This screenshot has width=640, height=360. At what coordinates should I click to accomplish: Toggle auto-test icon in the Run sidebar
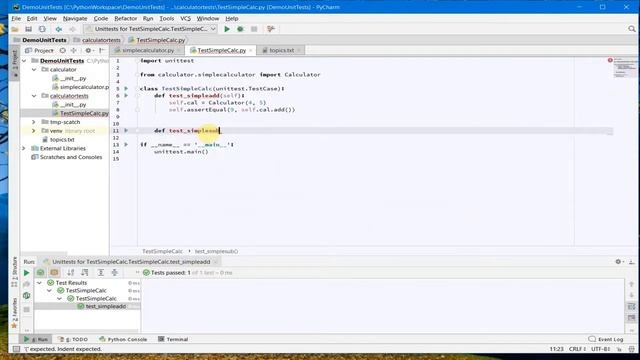pos(27,296)
